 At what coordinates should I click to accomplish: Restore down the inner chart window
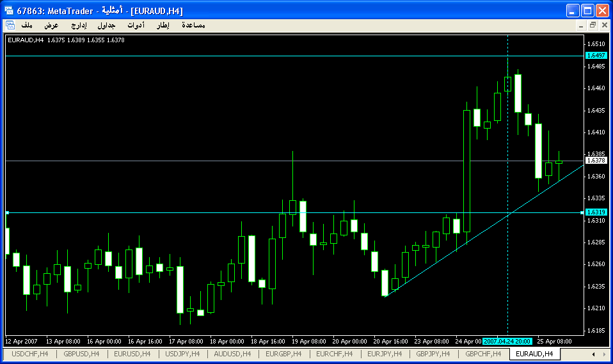click(x=593, y=26)
